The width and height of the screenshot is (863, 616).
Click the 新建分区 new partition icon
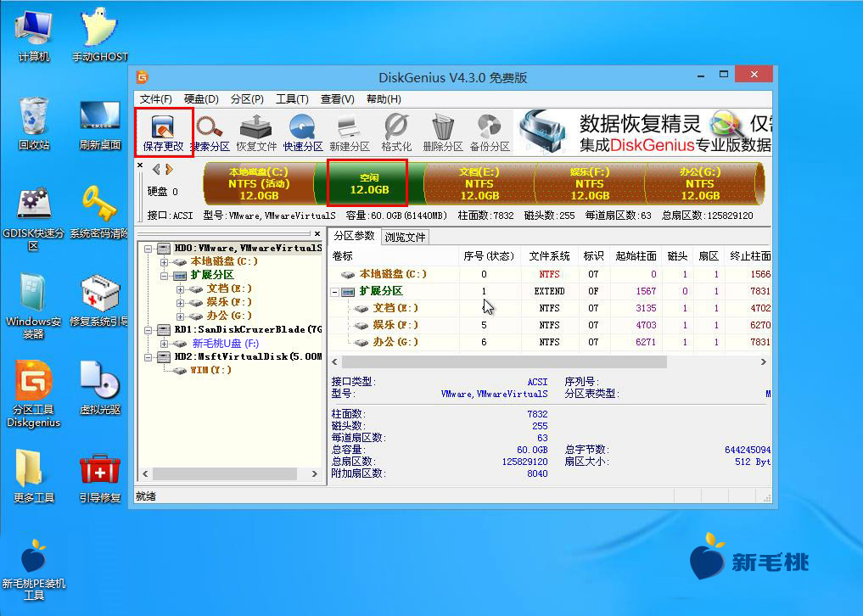(x=350, y=132)
